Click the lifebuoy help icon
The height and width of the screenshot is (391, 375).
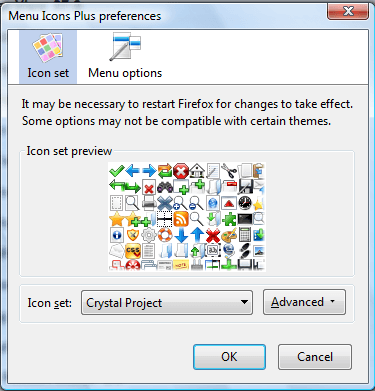165,235
